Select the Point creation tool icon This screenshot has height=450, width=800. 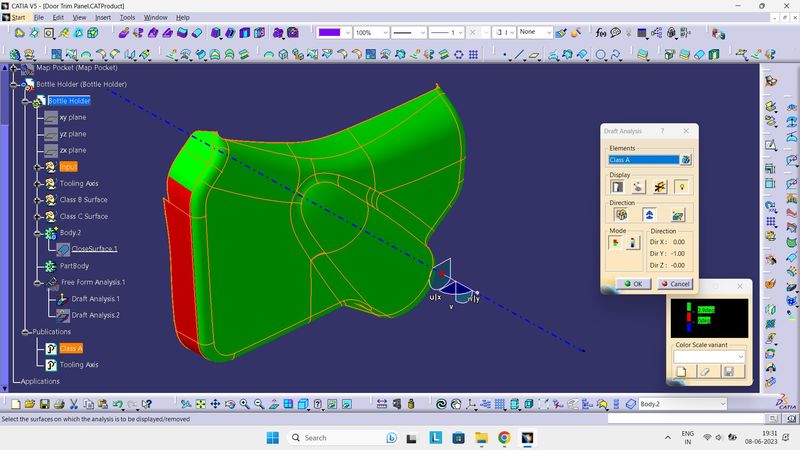point(505,54)
